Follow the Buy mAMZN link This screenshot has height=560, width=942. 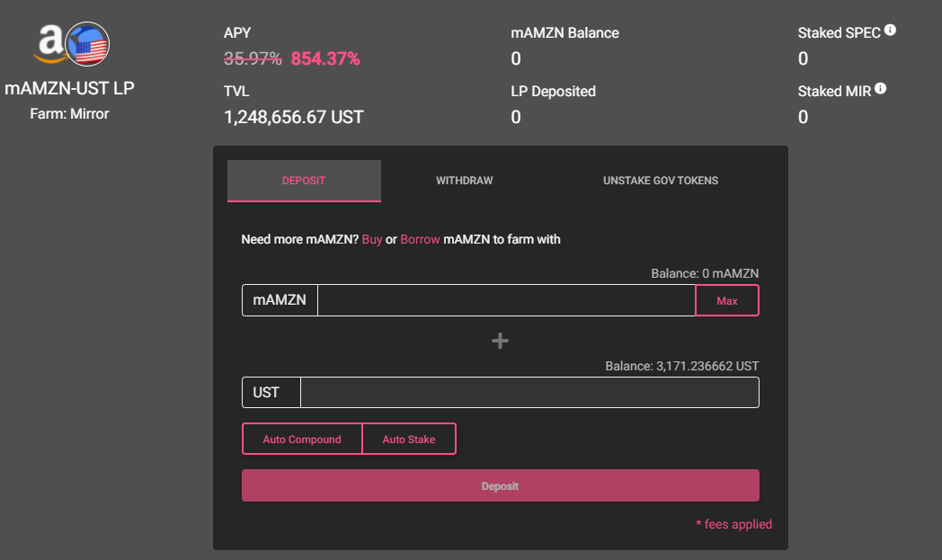[x=372, y=239]
